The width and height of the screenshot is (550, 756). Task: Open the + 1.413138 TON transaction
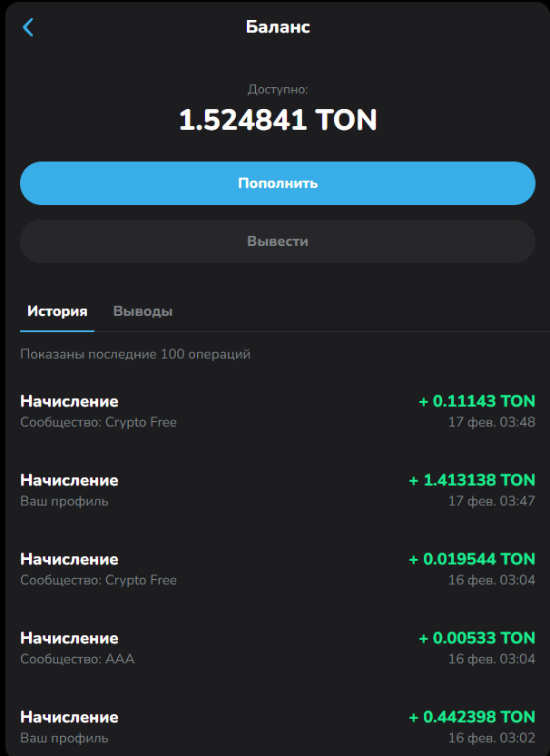pyautogui.click(x=472, y=480)
